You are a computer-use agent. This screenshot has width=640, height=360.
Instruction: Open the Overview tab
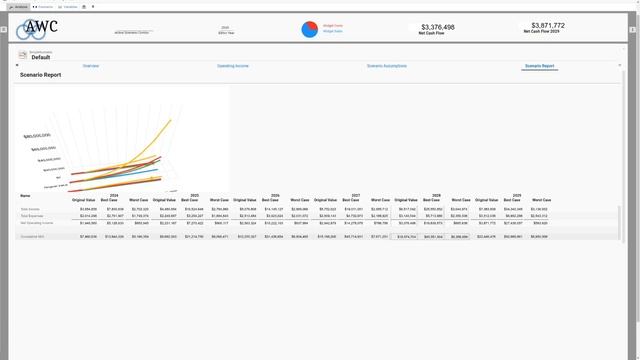[x=91, y=66]
